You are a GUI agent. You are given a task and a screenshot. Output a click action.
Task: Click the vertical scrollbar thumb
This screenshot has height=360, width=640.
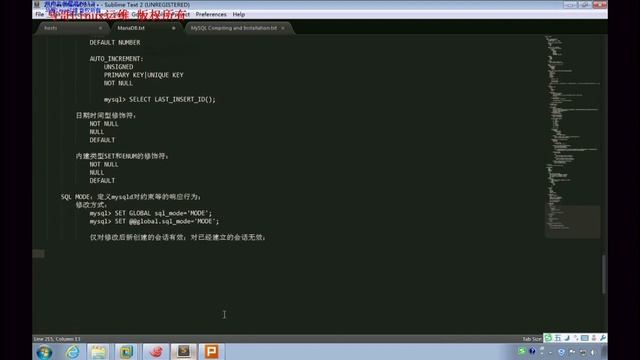604,273
